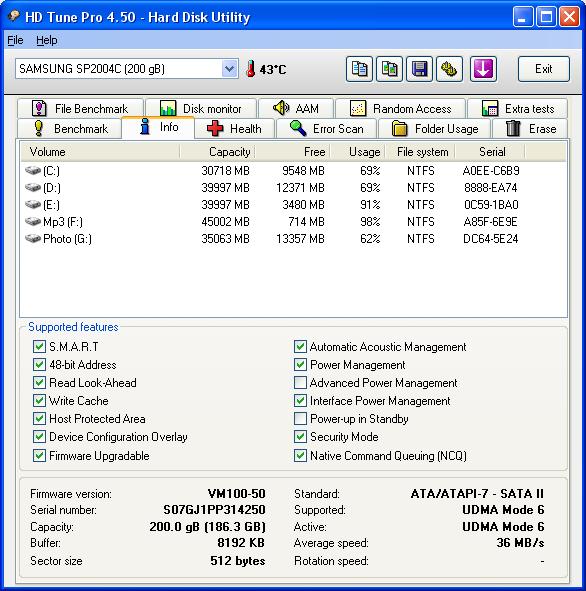
Task: Toggle the Automatic Acoustic Management checkbox
Action: click(x=300, y=346)
